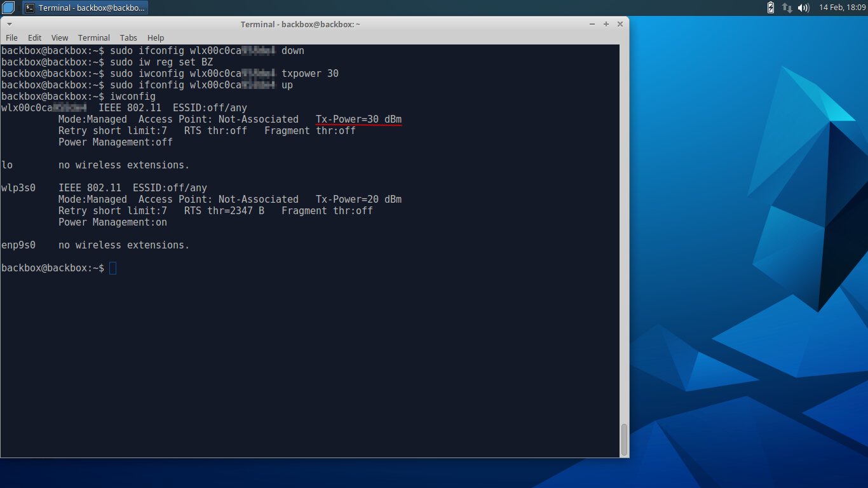Open the network connections tray icon
The width and height of the screenshot is (868, 488).
(787, 8)
